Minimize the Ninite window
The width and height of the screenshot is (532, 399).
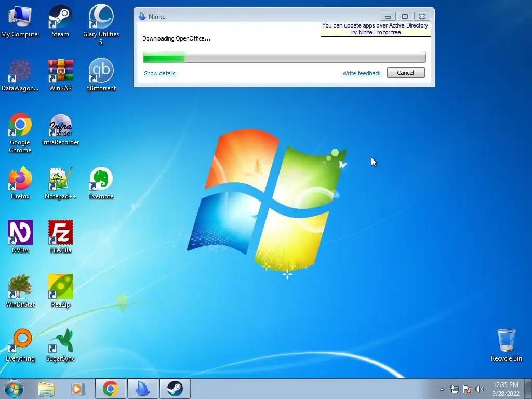[x=388, y=16]
